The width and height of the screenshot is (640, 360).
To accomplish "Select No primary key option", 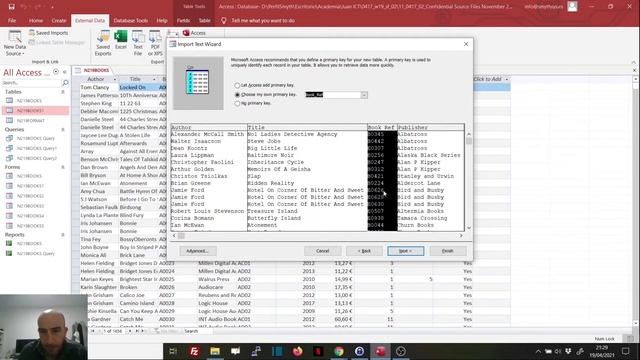I will click(x=237, y=104).
